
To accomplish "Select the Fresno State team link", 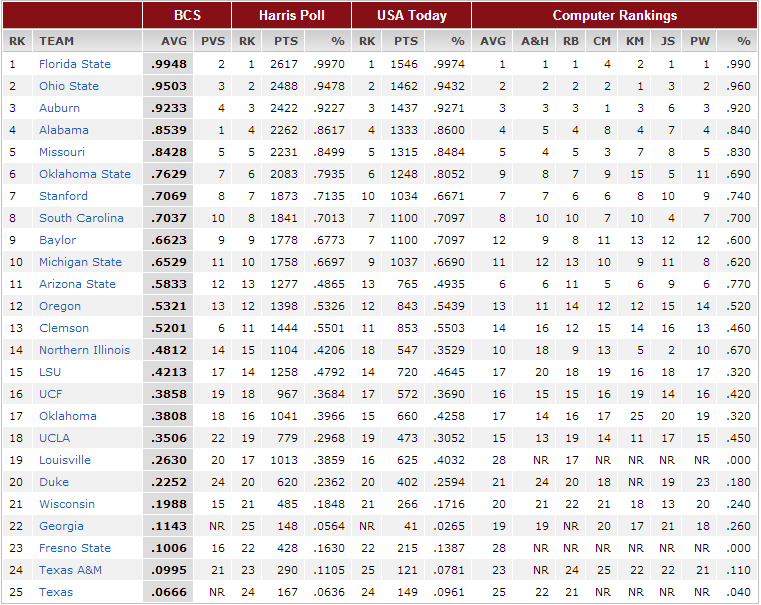I will point(75,548).
